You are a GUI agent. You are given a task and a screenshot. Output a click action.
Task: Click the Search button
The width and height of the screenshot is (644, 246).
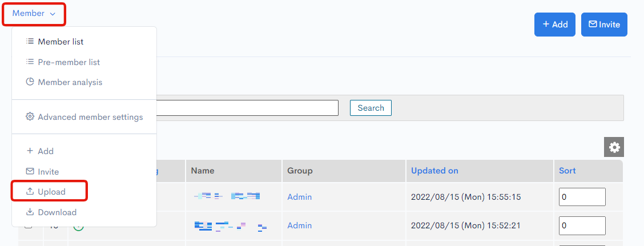click(x=371, y=108)
